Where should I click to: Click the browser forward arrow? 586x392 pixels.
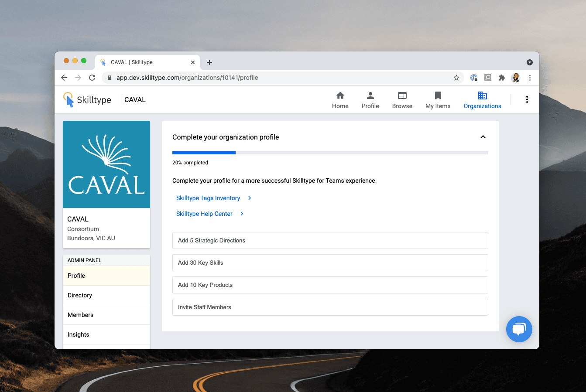pyautogui.click(x=78, y=78)
